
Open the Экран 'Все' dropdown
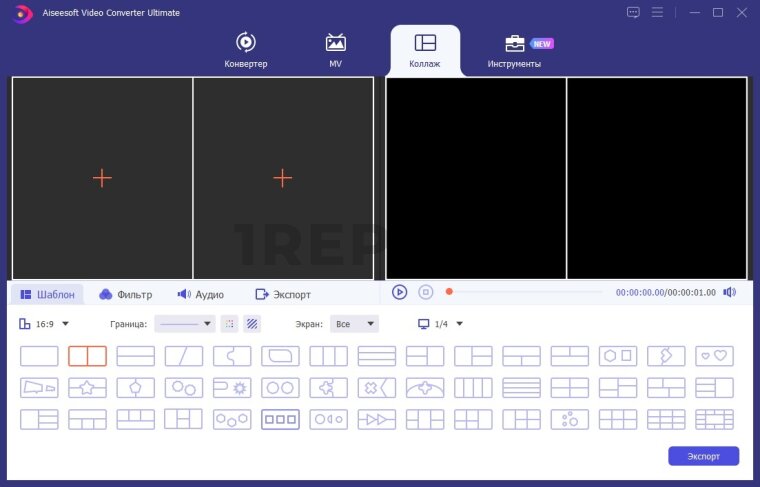coord(356,324)
